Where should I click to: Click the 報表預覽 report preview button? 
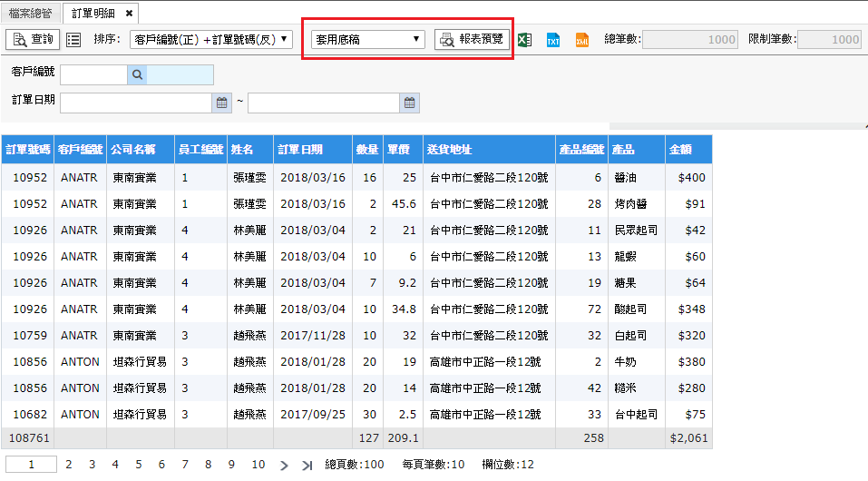pos(472,39)
